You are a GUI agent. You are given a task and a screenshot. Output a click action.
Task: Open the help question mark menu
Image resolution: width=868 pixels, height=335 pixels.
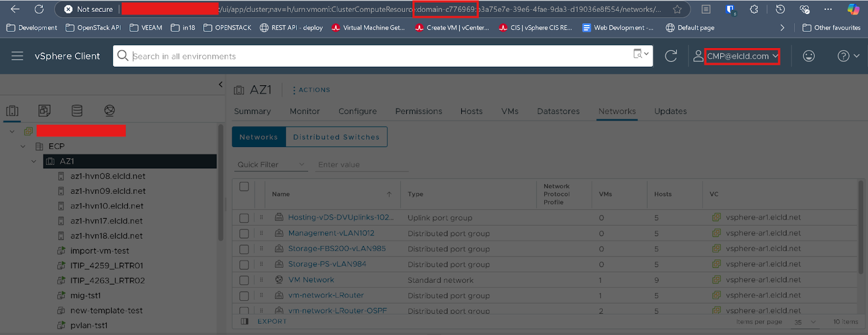pos(848,56)
